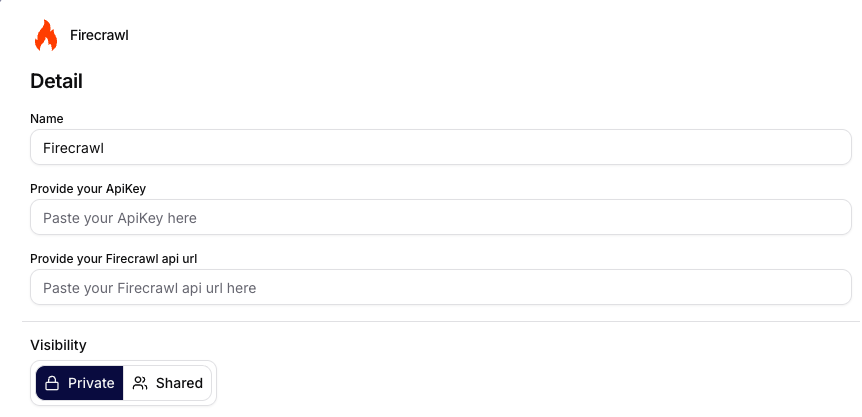Click the "Firecrawl" text inside Name field
The width and height of the screenshot is (862, 417).
click(x=74, y=148)
